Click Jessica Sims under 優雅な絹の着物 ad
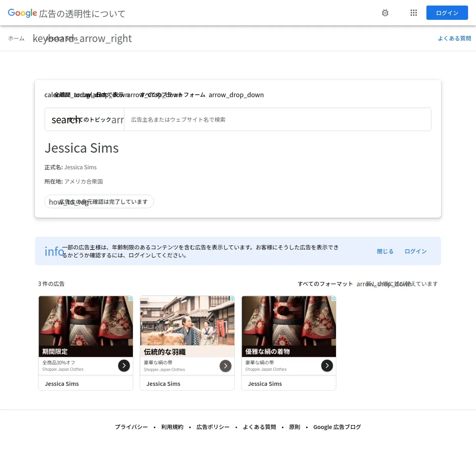The image size is (476, 456). coord(265,384)
